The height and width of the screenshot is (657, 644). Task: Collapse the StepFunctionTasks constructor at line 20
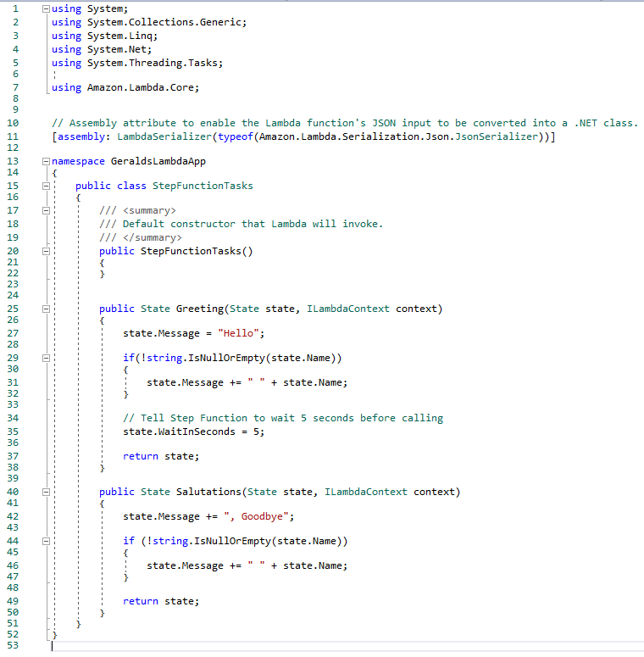[x=46, y=252]
